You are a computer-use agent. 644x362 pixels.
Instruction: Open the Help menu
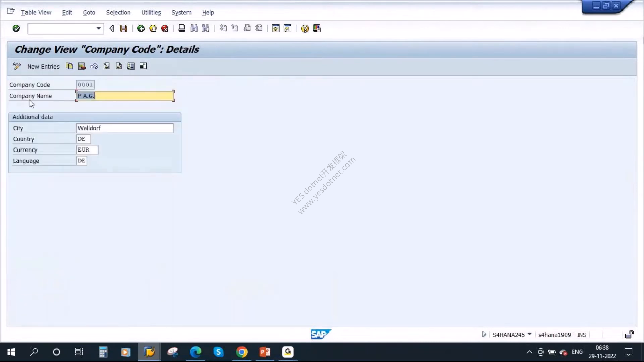coord(208,13)
